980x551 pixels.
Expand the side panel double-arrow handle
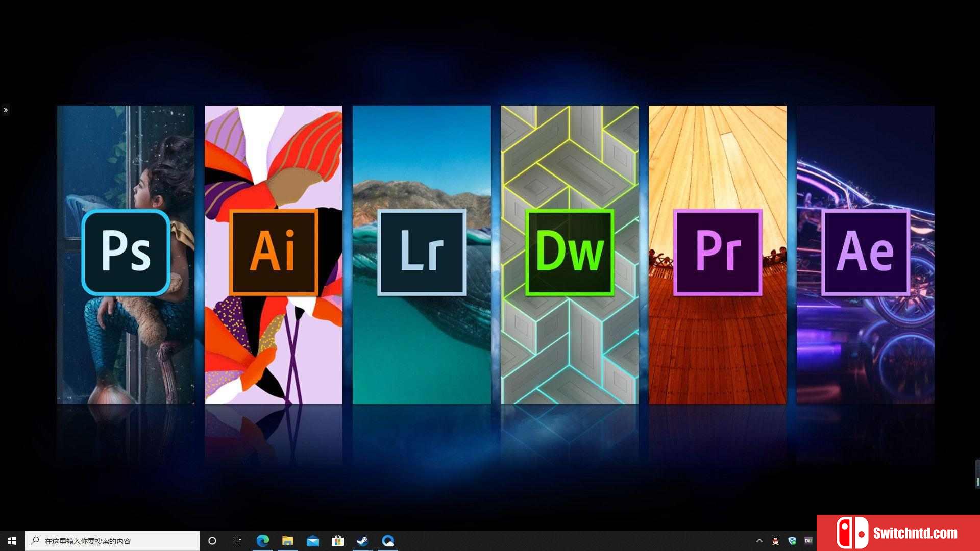click(6, 110)
